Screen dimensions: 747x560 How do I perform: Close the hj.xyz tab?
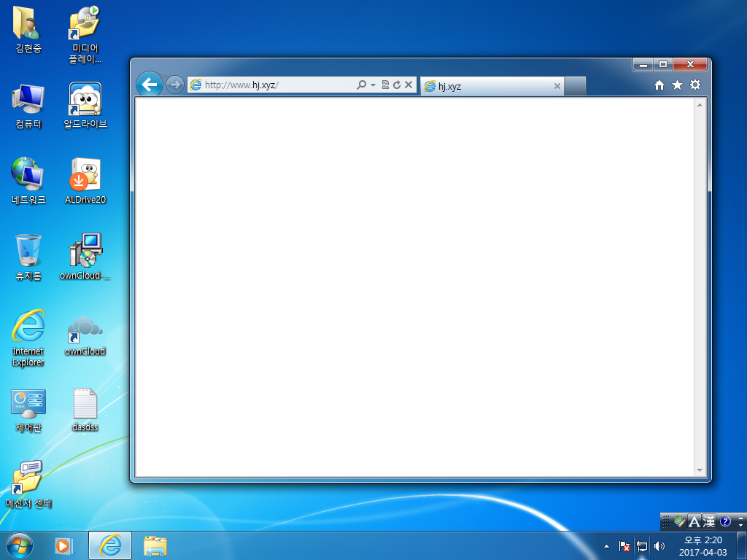click(x=557, y=86)
